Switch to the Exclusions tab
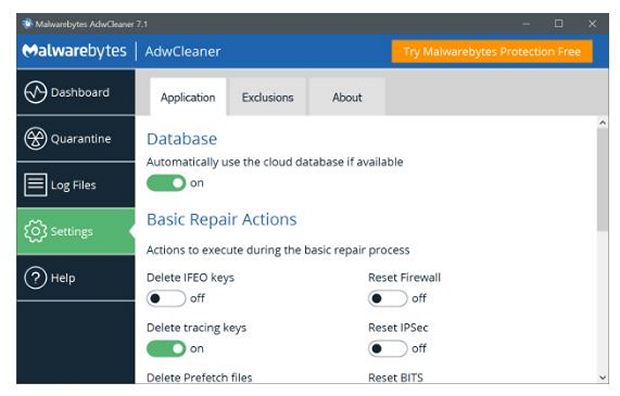620x396 pixels. tap(268, 97)
